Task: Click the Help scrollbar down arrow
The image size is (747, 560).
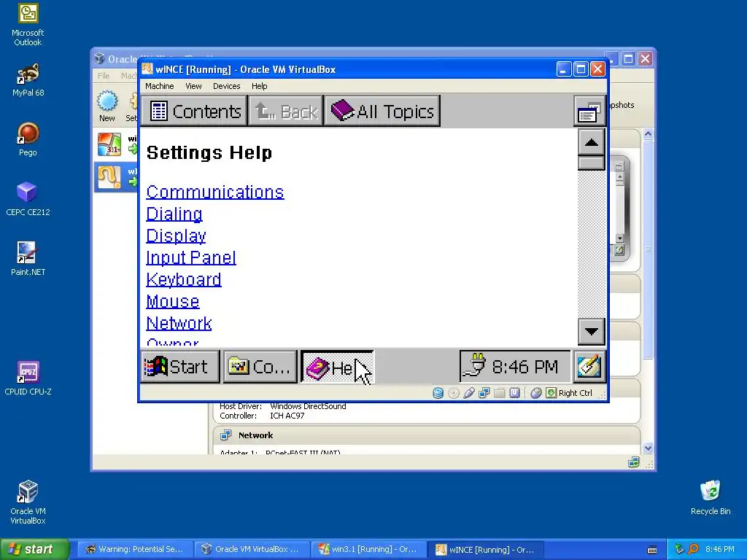Action: (591, 332)
